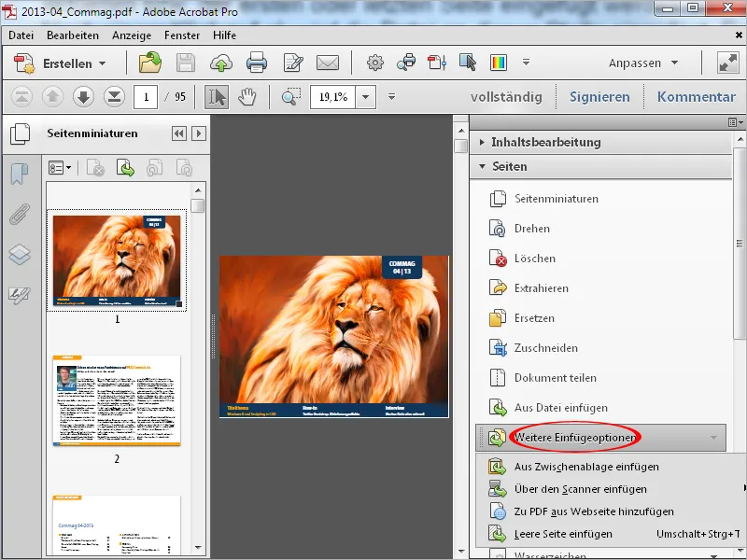747x560 pixels.
Task: Click document view scrollbar up arrow
Action: tap(461, 131)
